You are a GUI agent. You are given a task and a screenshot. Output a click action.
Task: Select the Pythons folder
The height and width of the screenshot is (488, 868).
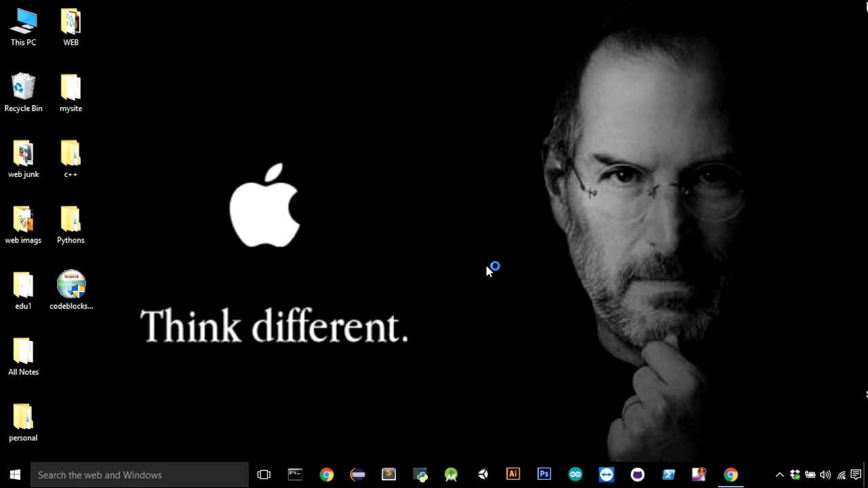[71, 224]
